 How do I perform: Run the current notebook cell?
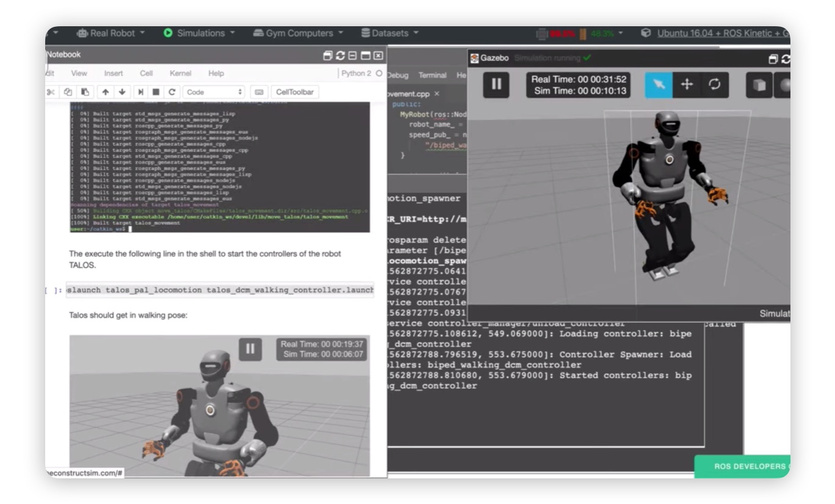[x=141, y=92]
